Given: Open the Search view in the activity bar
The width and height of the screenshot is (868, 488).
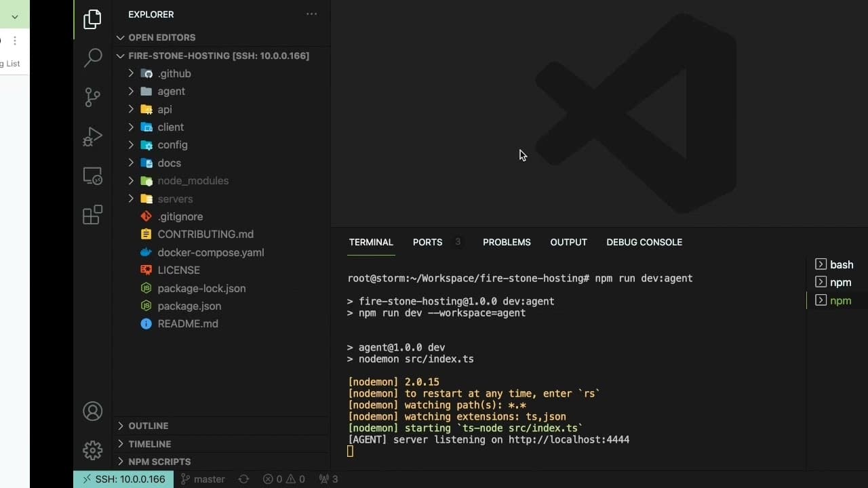Looking at the screenshot, I should 92,58.
